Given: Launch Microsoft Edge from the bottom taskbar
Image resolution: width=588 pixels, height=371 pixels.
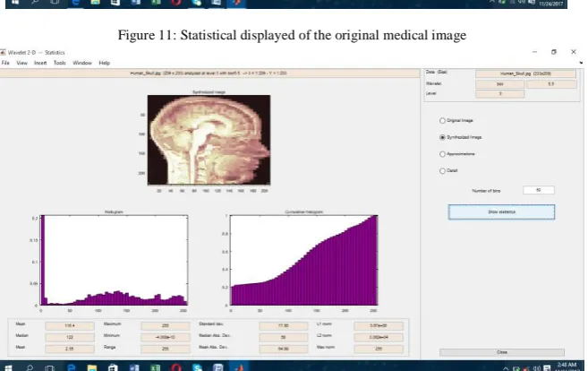Looking at the screenshot, I should point(72,367).
